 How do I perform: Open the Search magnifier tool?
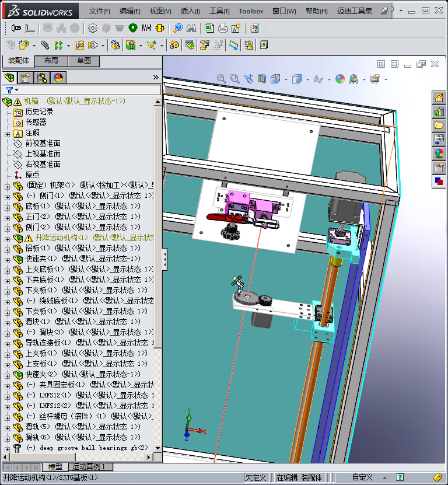pyautogui.click(x=178, y=28)
